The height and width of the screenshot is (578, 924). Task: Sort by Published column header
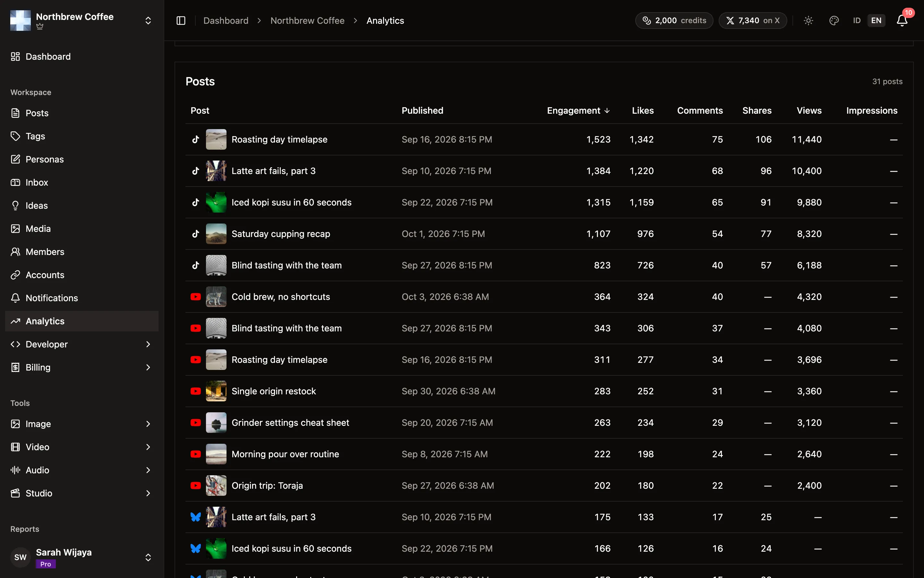422,110
